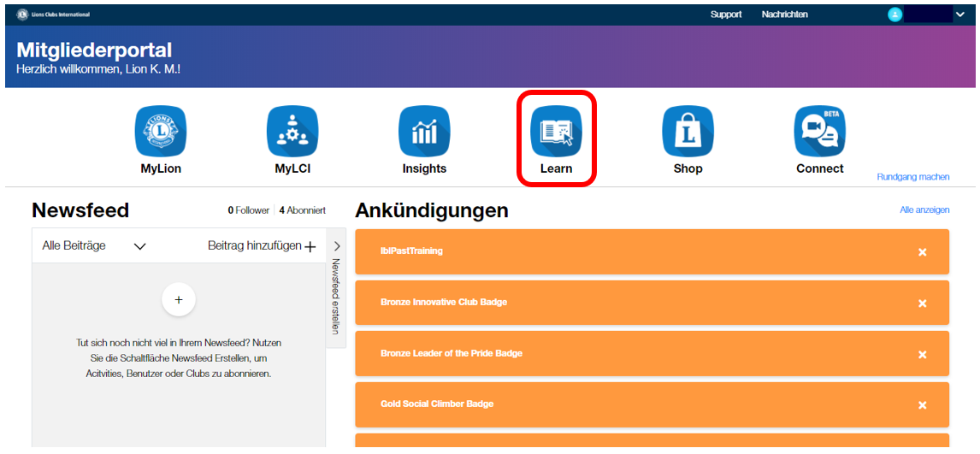Dismiss the lblPastTraining announcement

click(922, 252)
